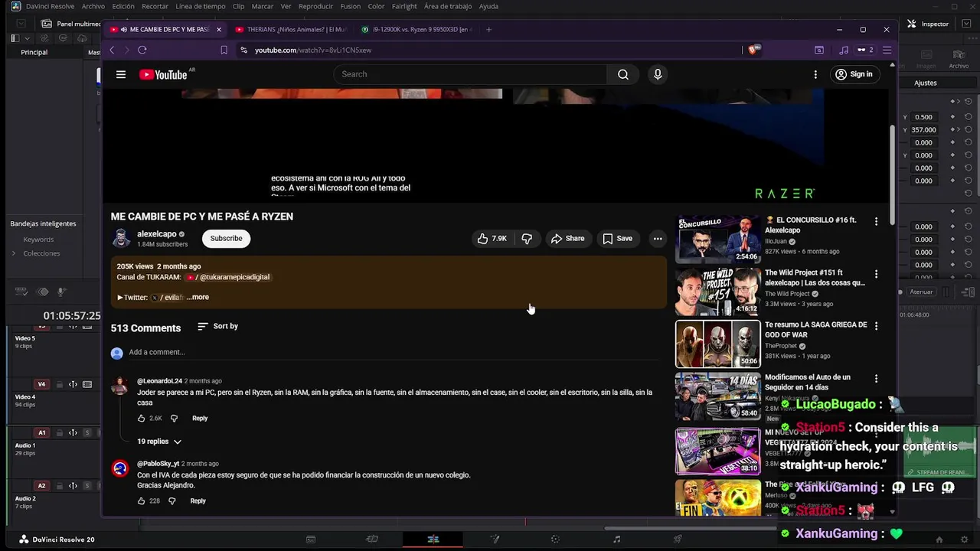
Task: Open Archivo menu in DaVinci Resolve
Action: point(93,6)
